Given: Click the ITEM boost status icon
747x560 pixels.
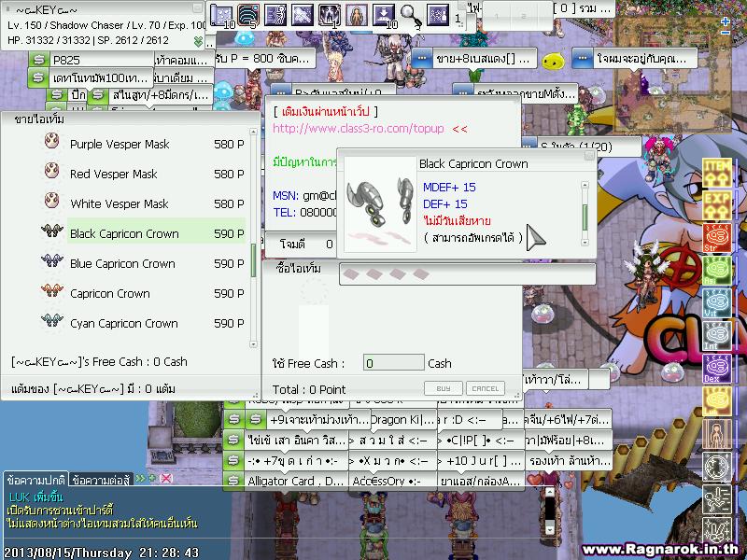Looking at the screenshot, I should tap(717, 173).
